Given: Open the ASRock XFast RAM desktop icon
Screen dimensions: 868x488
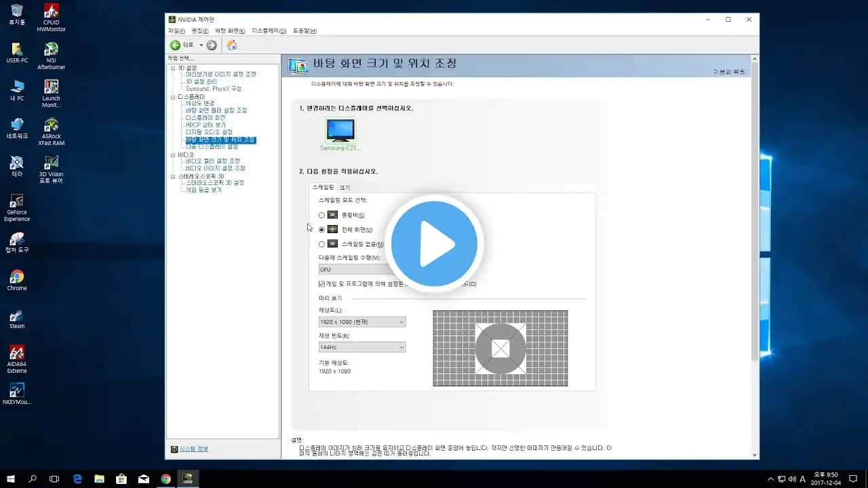Looking at the screenshot, I should pos(51,131).
